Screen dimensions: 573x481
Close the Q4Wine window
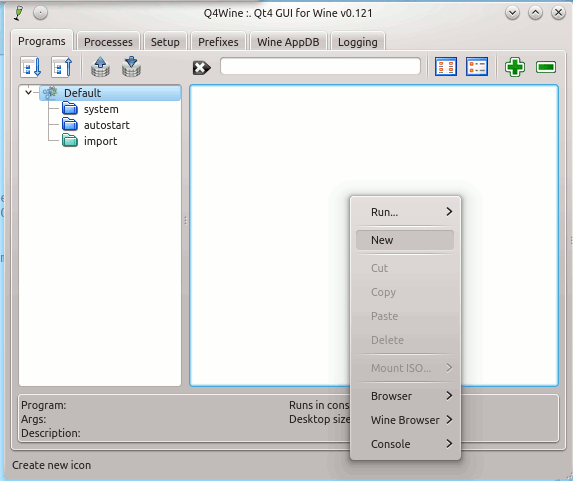(x=558, y=13)
